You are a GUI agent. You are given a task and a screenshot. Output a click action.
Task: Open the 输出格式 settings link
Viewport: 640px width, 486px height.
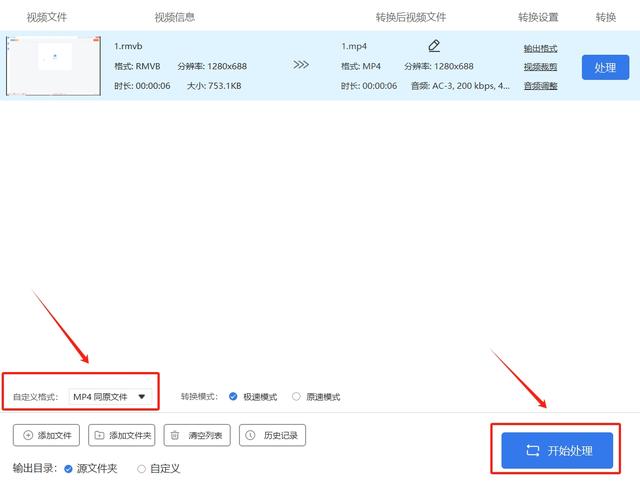tap(540, 49)
